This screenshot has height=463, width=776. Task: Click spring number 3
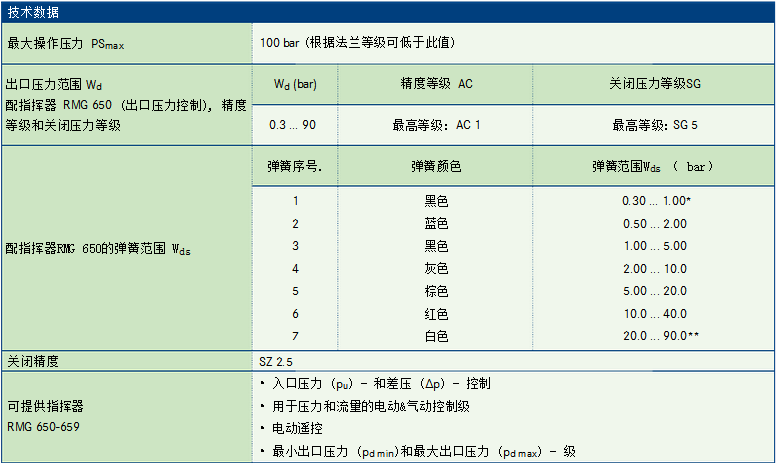(295, 246)
